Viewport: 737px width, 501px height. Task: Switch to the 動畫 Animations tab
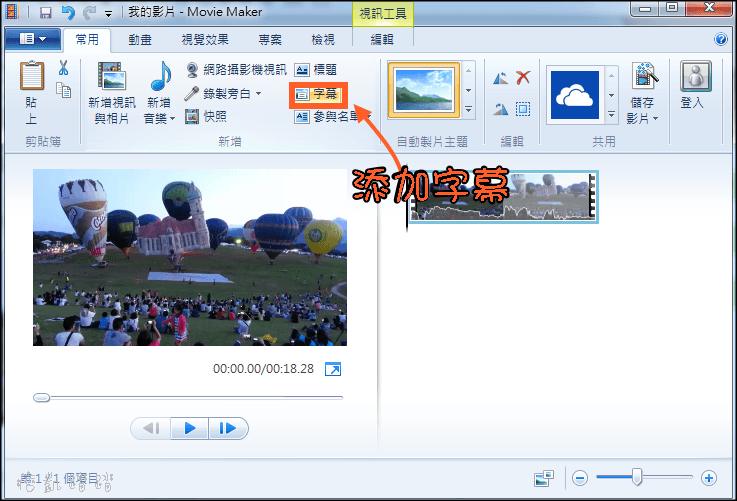click(140, 40)
